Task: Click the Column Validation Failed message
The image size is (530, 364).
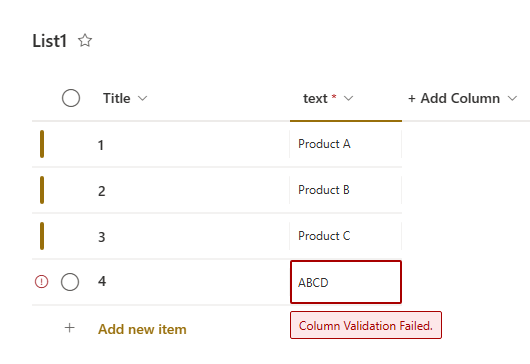Action: point(366,325)
